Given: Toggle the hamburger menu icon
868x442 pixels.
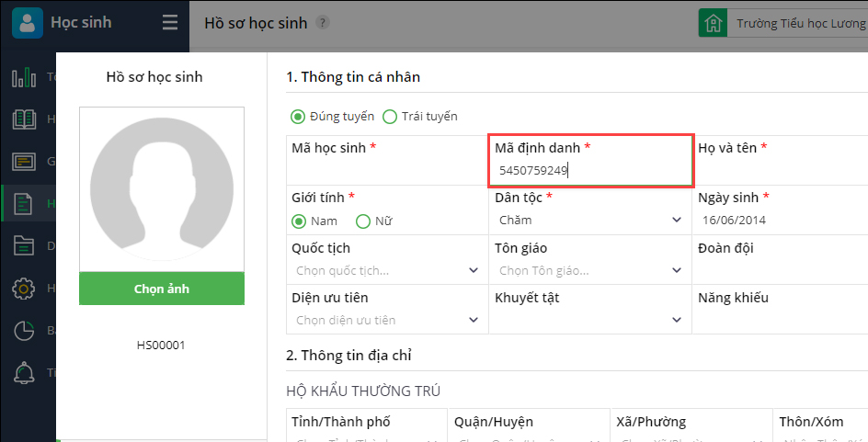Looking at the screenshot, I should (x=170, y=23).
